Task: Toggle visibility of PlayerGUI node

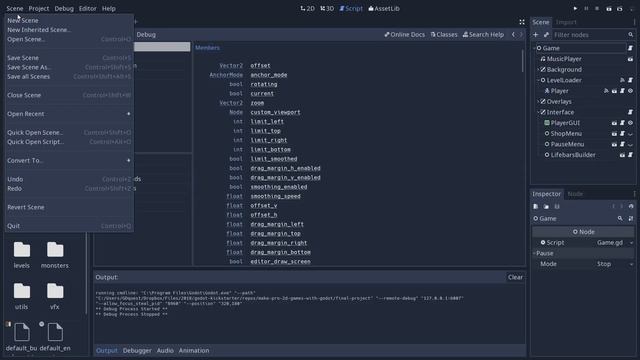Action: [630, 122]
